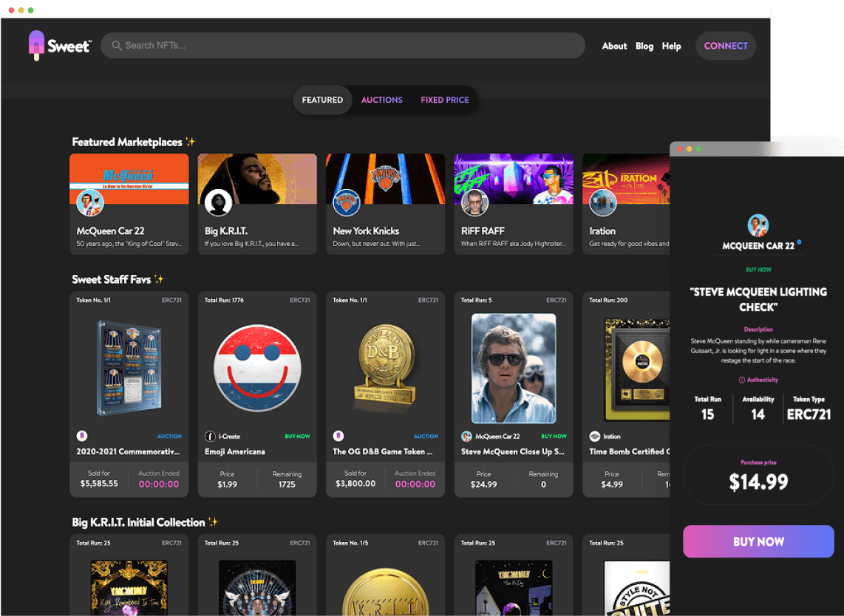Screen dimensions: 844x616
Task: Open first Big K.R.I.T. collection artwork
Action: pos(129,588)
